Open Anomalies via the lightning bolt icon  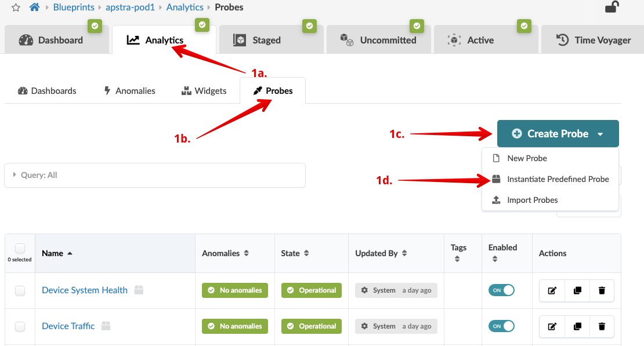107,90
